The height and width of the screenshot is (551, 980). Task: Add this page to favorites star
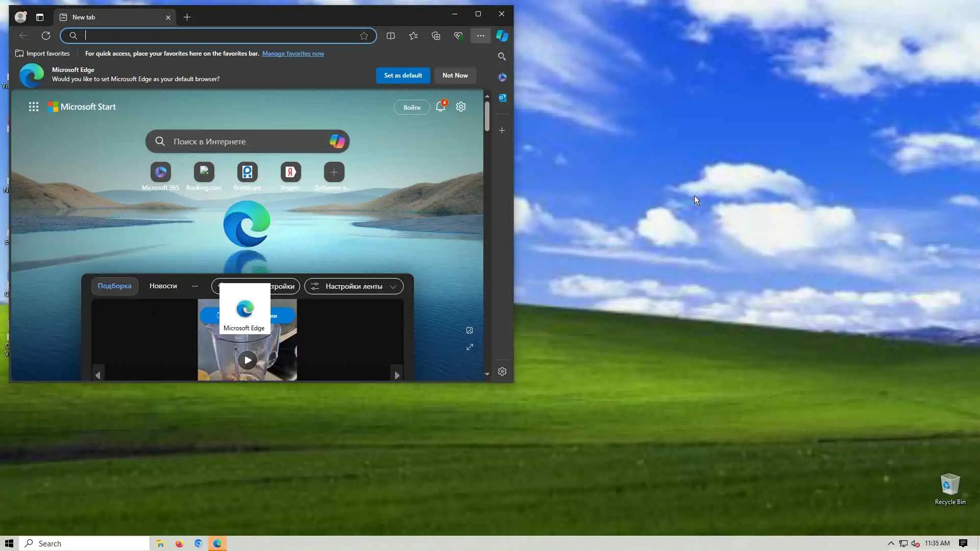pyautogui.click(x=364, y=36)
